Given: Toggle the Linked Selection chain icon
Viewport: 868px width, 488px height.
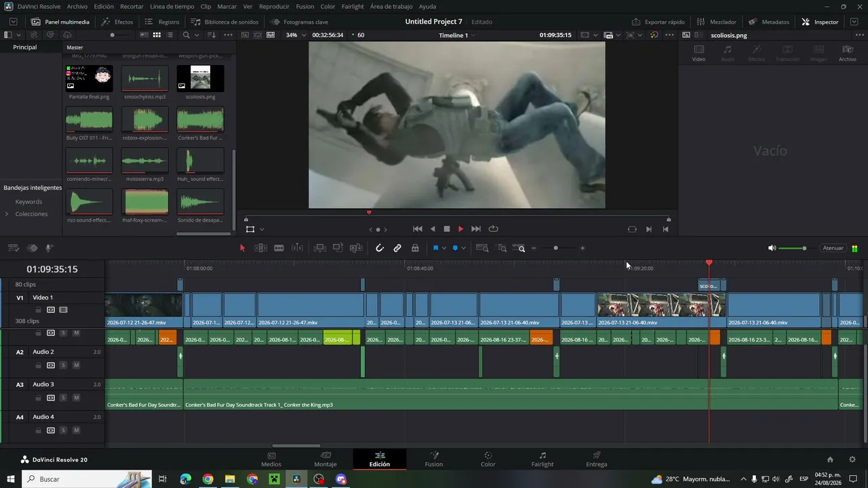Looking at the screenshot, I should pyautogui.click(x=397, y=248).
